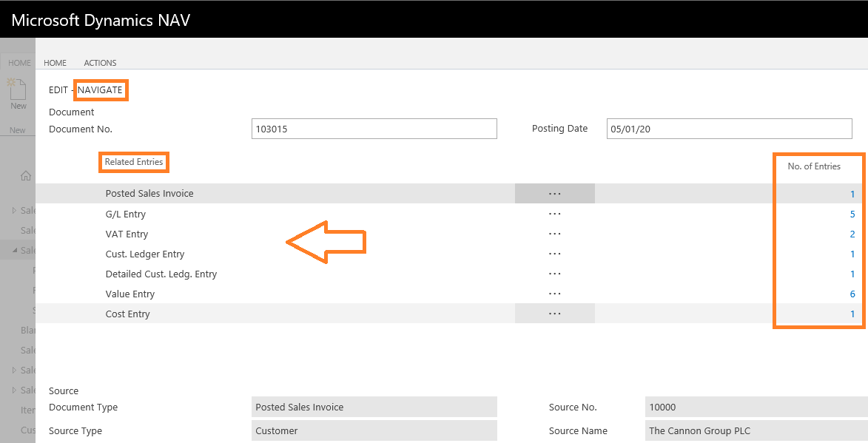
Task: Click the EDIT - NAVIGATE page caption
Action: click(85, 89)
